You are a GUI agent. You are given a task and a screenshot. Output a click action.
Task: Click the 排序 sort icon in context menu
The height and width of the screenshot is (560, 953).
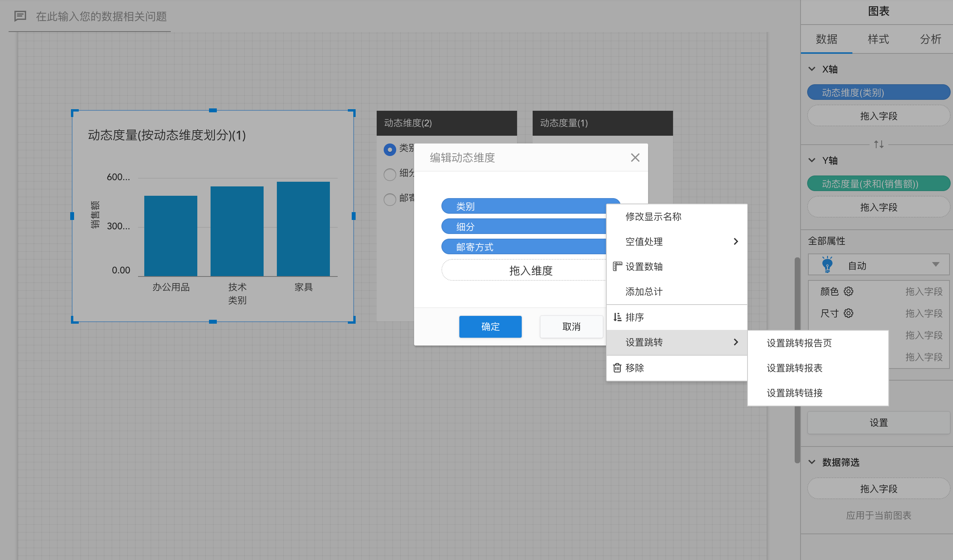[x=617, y=317]
